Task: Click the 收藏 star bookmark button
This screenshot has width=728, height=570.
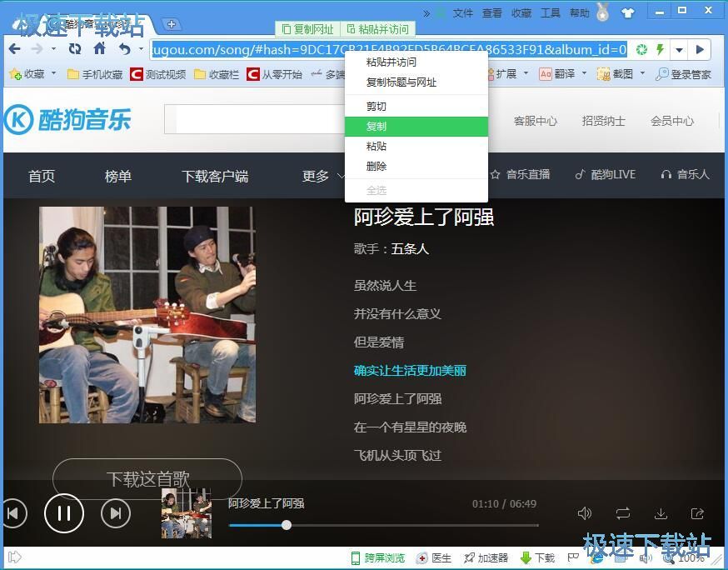Action: pyautogui.click(x=27, y=74)
